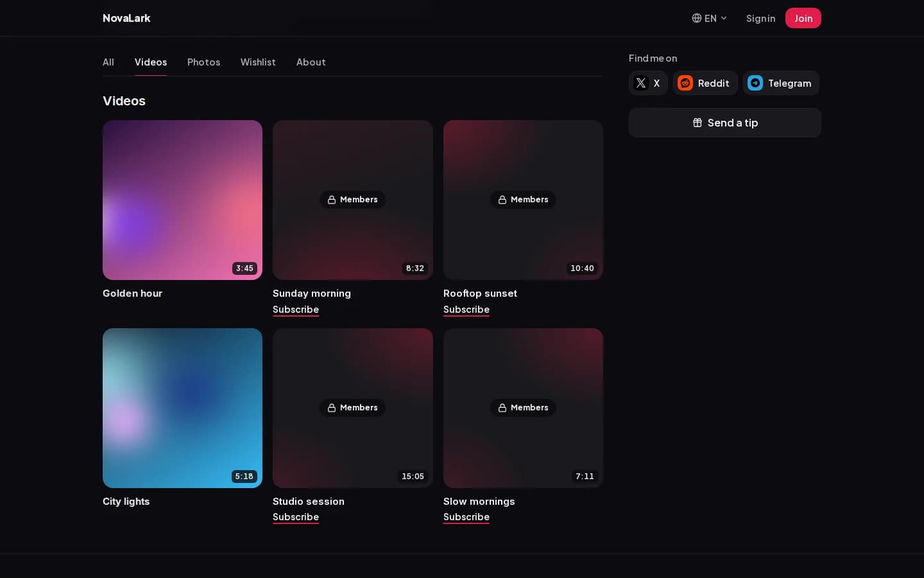Click the Golden hour video title
924x578 pixels.
tap(132, 293)
